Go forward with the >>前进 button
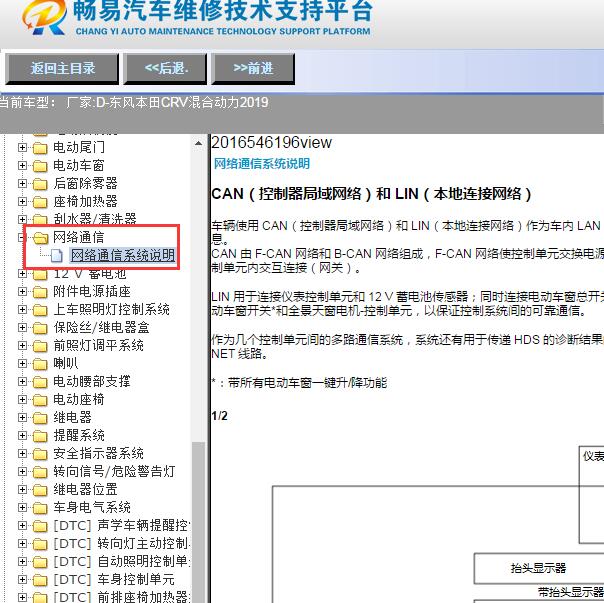This screenshot has width=604, height=603. pos(253,69)
